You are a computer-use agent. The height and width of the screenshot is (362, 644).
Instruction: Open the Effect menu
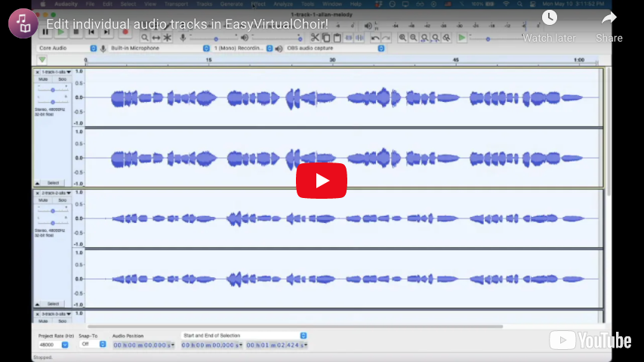click(258, 4)
